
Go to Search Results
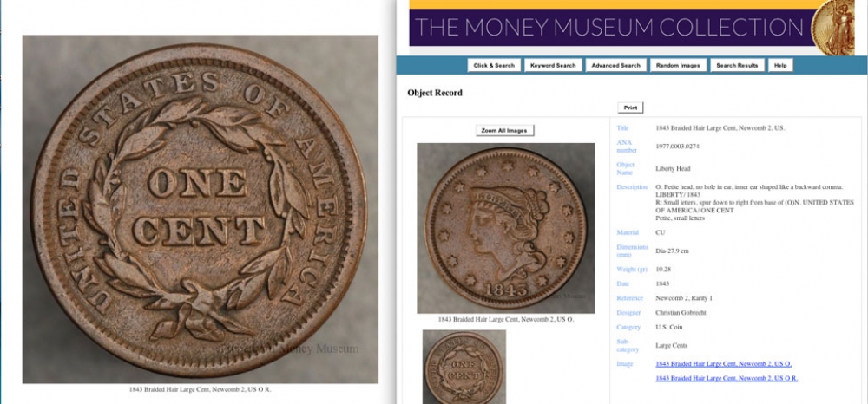[737, 65]
